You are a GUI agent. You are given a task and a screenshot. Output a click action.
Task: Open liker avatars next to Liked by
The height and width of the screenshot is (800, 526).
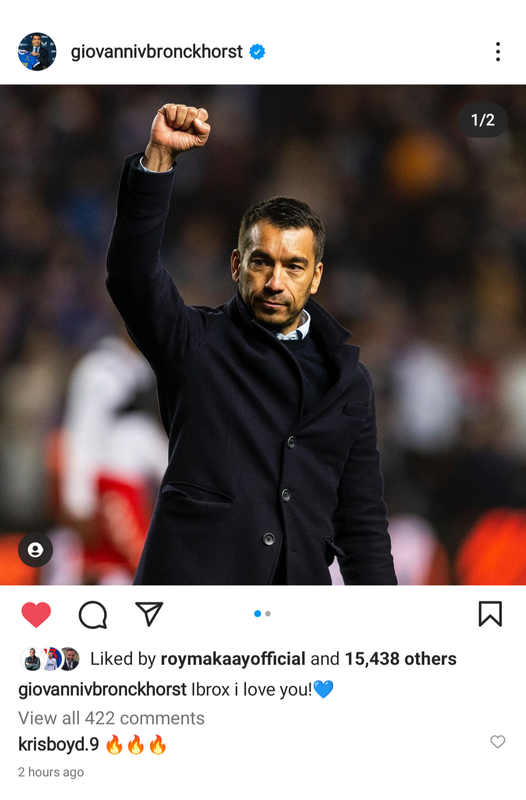[50, 659]
